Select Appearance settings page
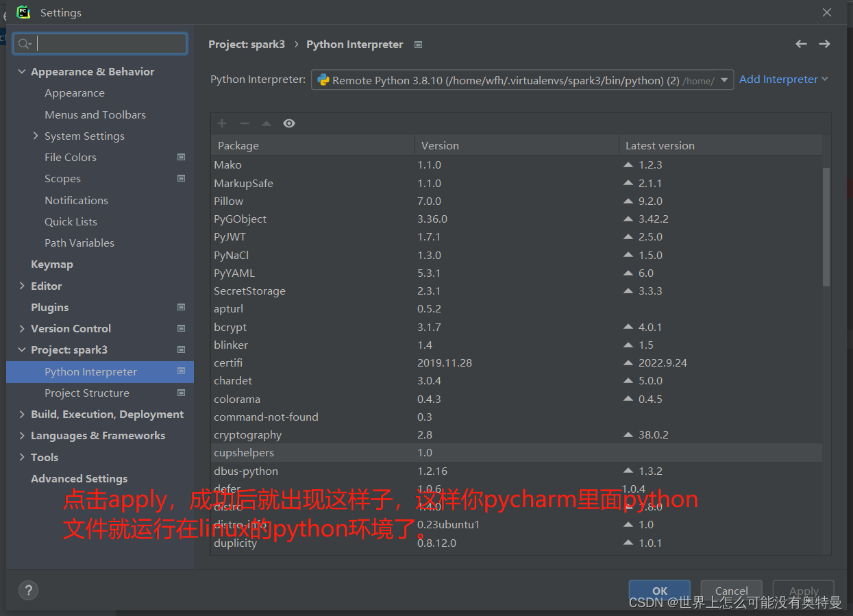Viewport: 853px width, 616px height. pyautogui.click(x=75, y=93)
